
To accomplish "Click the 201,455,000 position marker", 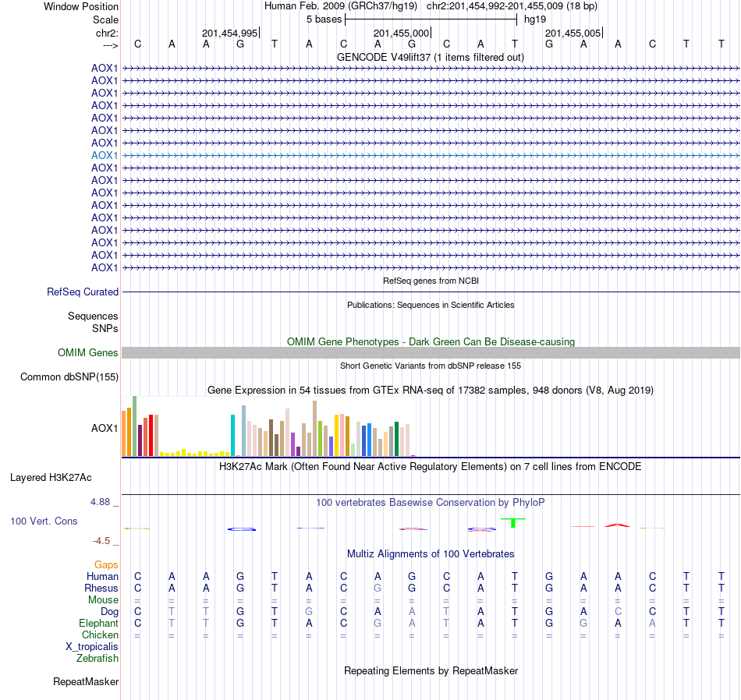I will point(401,33).
